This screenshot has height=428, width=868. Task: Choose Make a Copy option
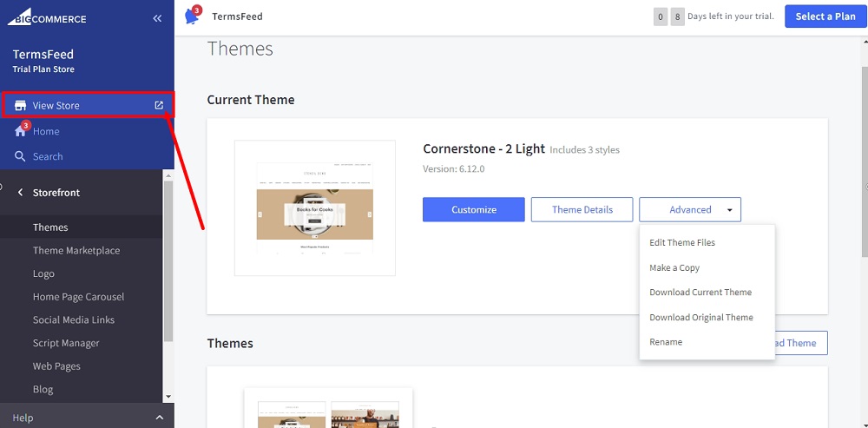[x=674, y=267]
